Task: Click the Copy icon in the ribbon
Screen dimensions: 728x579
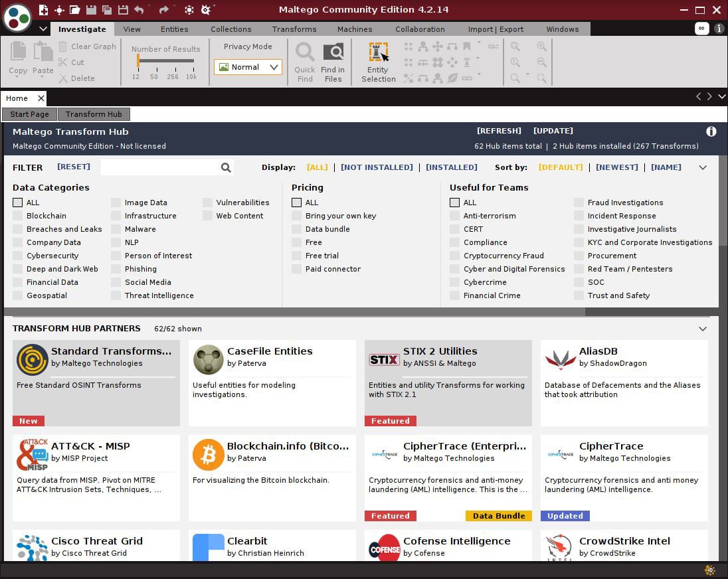Action: click(x=18, y=52)
